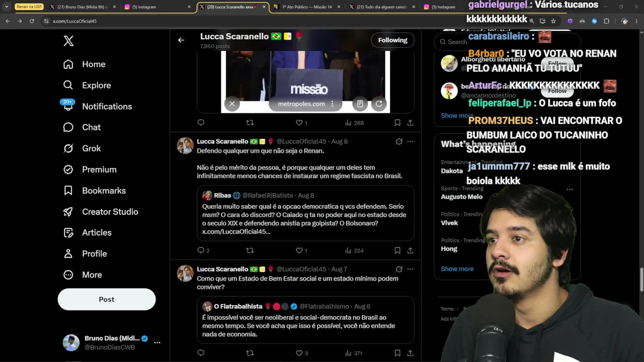Open Notifications with the 20+ badge
This screenshot has height=362, width=644.
pyautogui.click(x=97, y=107)
